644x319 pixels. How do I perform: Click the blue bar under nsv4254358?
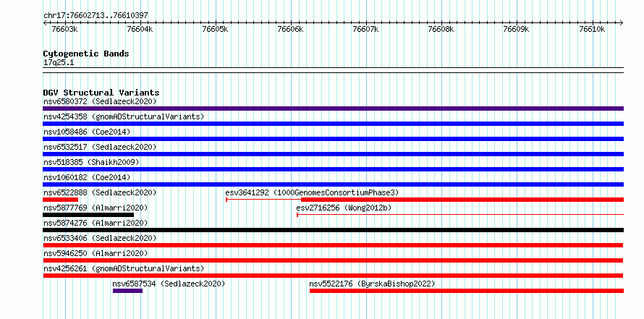333,124
